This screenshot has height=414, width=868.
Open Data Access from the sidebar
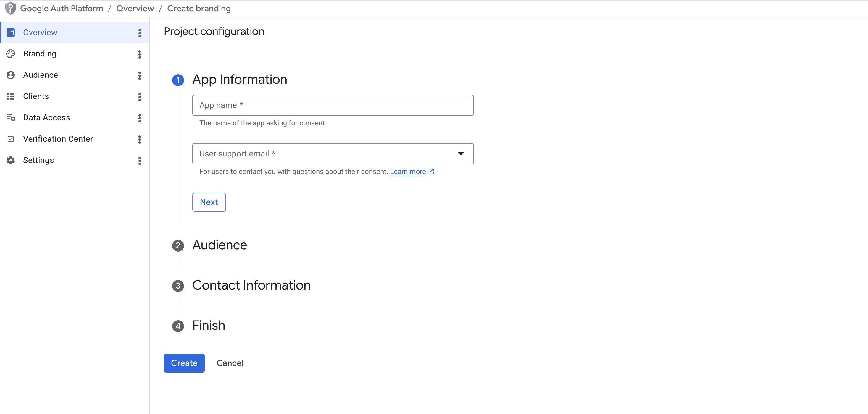pos(75,118)
